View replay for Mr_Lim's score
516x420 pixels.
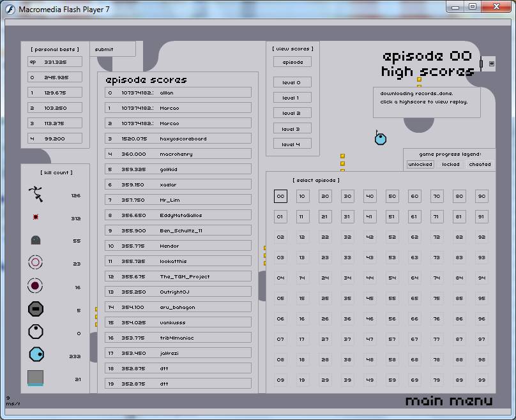178,200
